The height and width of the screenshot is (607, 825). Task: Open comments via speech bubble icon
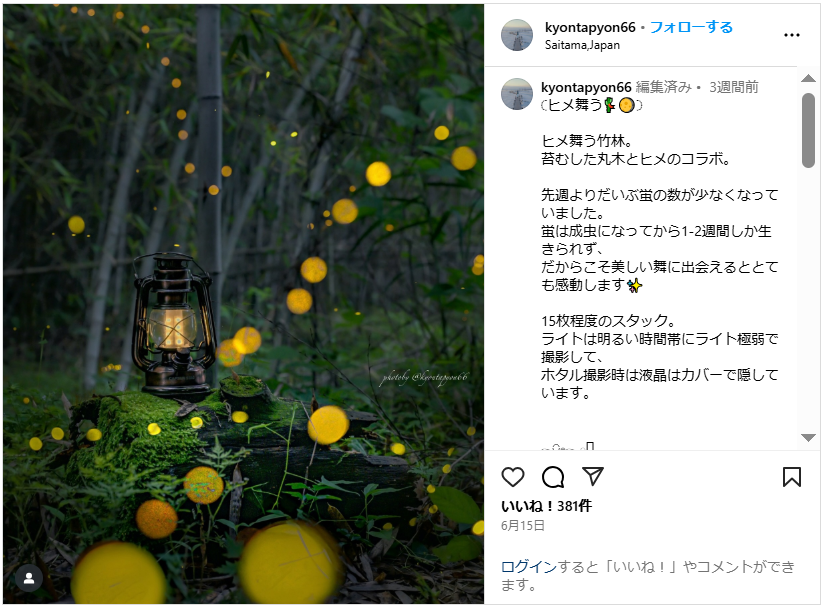pos(553,477)
